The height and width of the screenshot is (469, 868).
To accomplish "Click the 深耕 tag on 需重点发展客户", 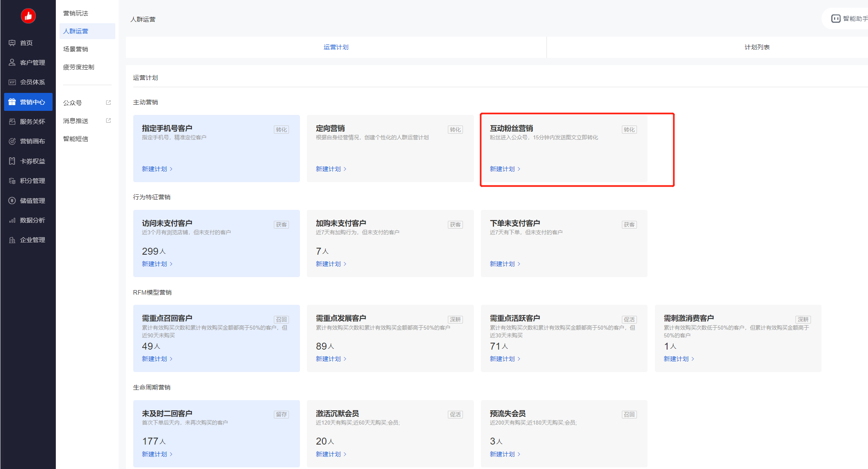I will pyautogui.click(x=455, y=319).
